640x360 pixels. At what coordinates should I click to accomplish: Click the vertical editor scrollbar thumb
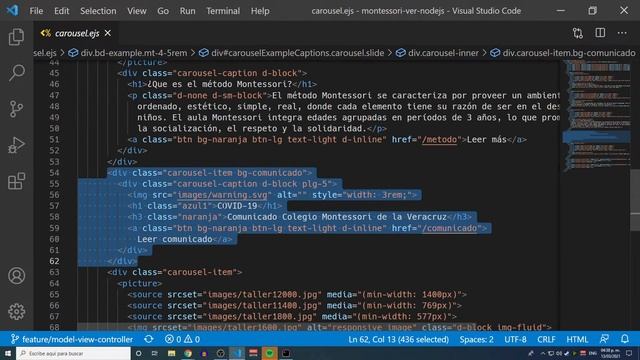[635, 200]
